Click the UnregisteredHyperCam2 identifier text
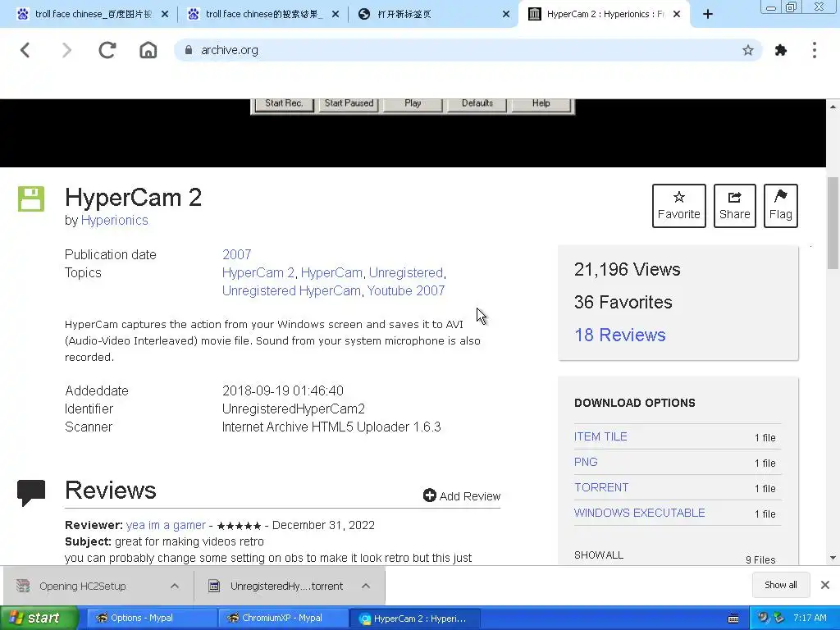The image size is (840, 630). (x=293, y=409)
